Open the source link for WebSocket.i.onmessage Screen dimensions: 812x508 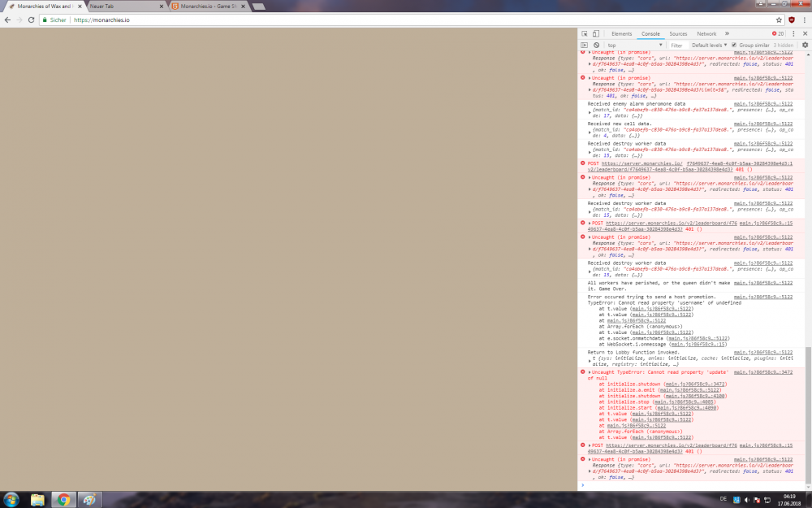698,344
